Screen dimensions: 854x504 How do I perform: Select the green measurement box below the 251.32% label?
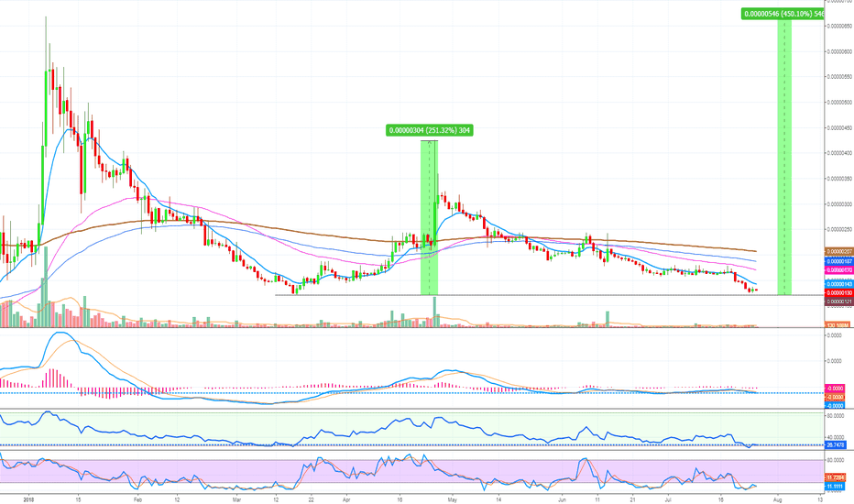coord(429,218)
